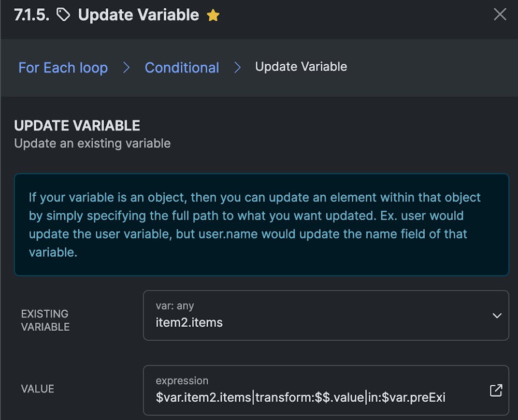Select the Update Variable breadcrumb item

tap(301, 67)
